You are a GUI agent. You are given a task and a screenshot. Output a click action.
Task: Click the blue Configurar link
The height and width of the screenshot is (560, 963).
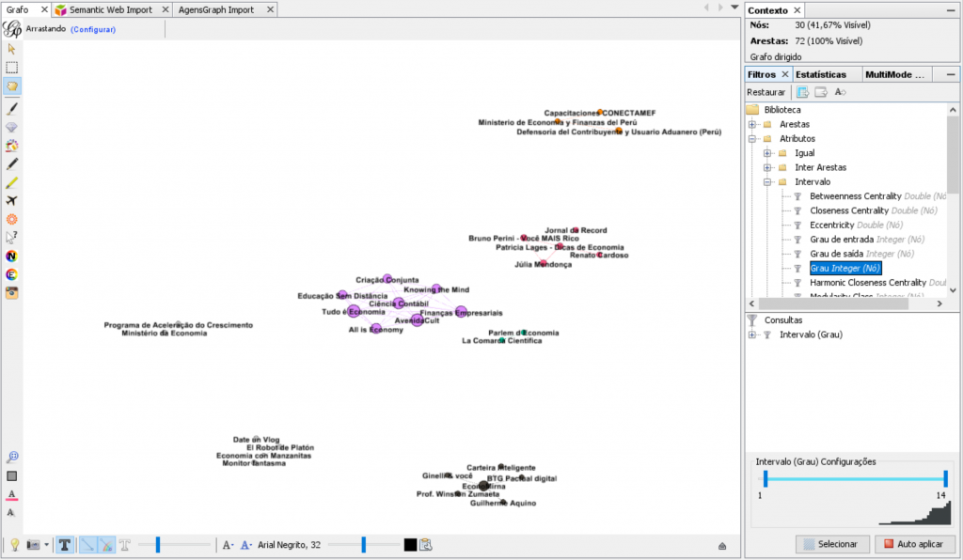pos(93,29)
